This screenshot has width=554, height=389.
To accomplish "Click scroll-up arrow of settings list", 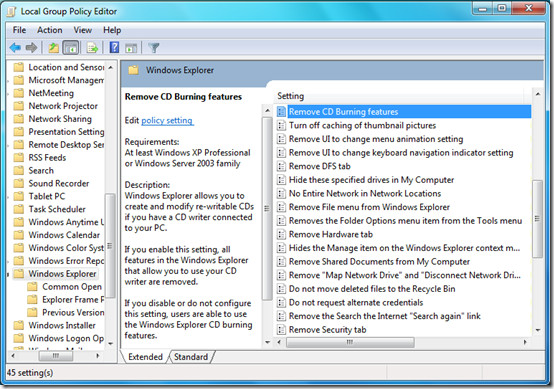I will 537,94.
